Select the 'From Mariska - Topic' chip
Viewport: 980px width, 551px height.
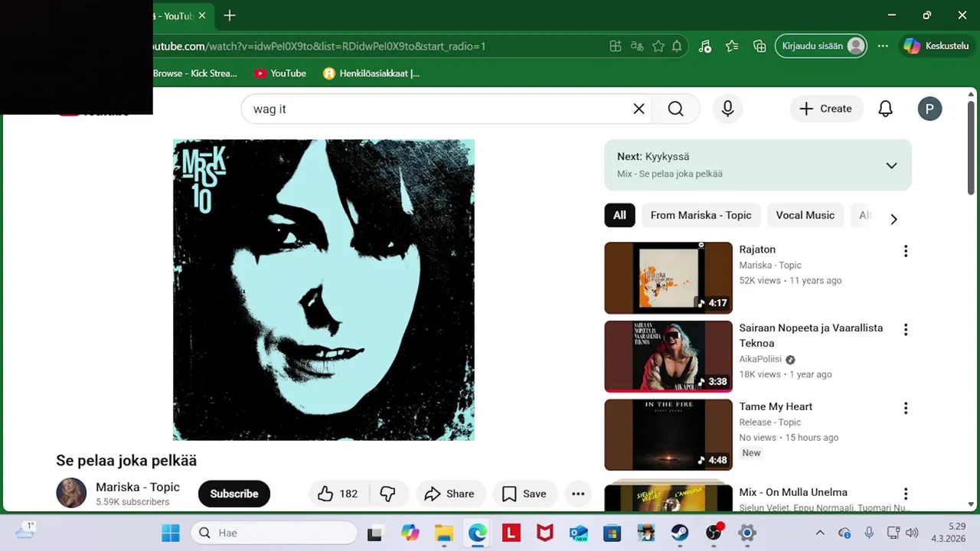coord(701,215)
